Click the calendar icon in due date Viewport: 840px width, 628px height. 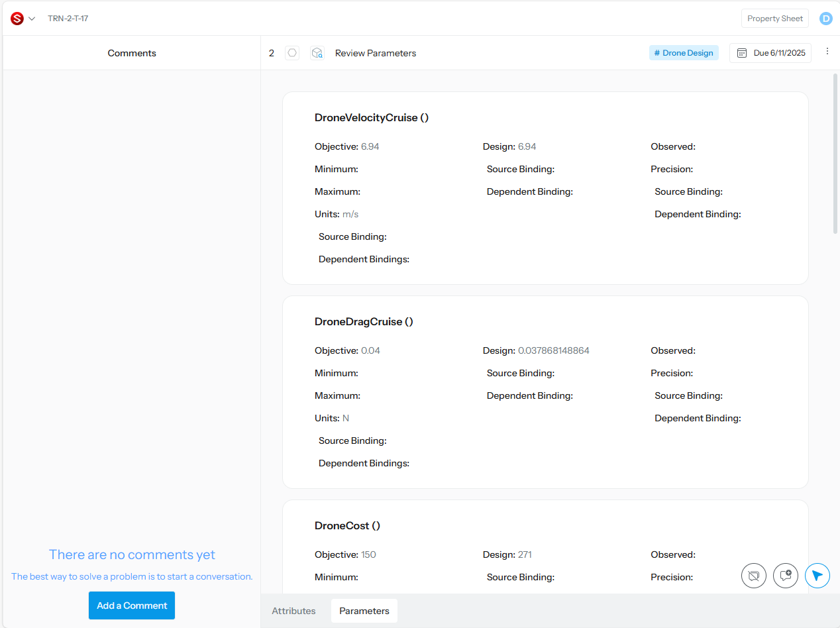coord(742,53)
